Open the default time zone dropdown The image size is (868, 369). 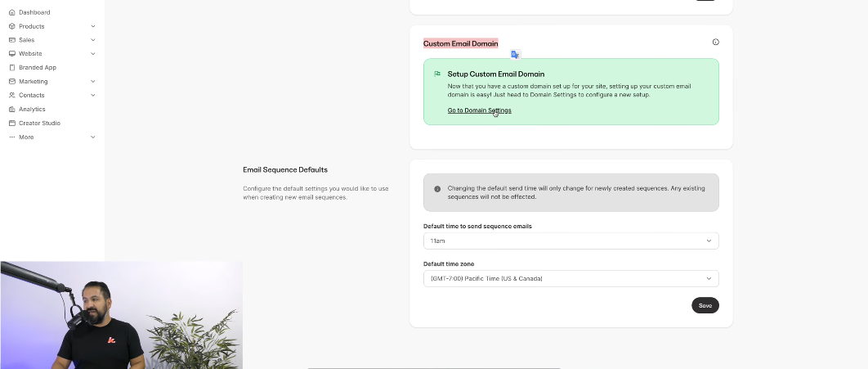click(x=570, y=278)
